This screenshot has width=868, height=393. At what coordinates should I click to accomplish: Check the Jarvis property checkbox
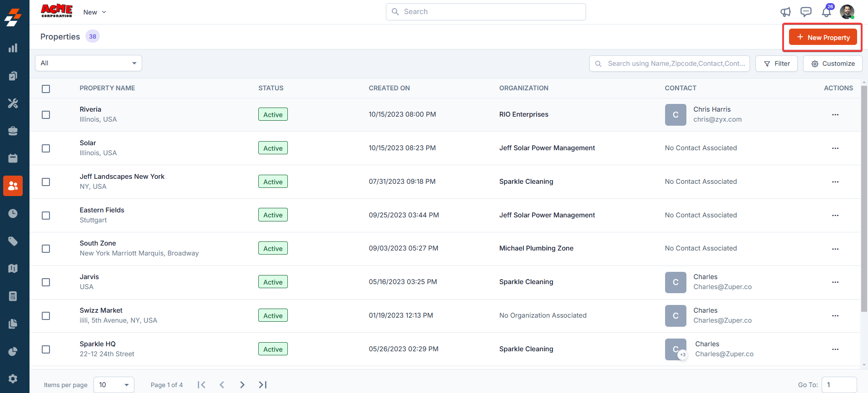click(x=46, y=282)
